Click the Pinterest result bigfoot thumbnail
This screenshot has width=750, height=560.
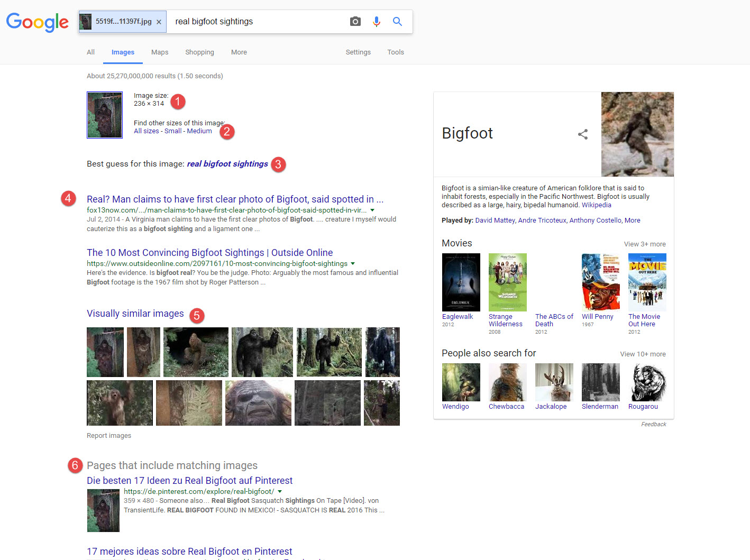(103, 510)
